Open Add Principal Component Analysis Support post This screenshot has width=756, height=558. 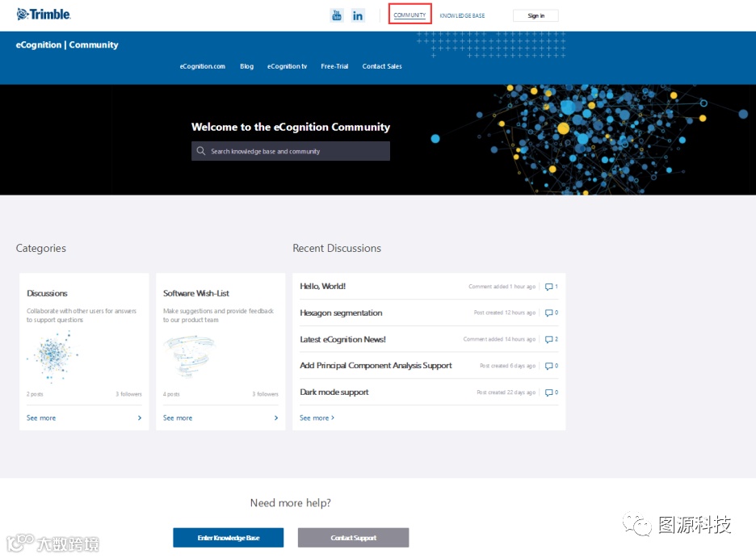(376, 366)
